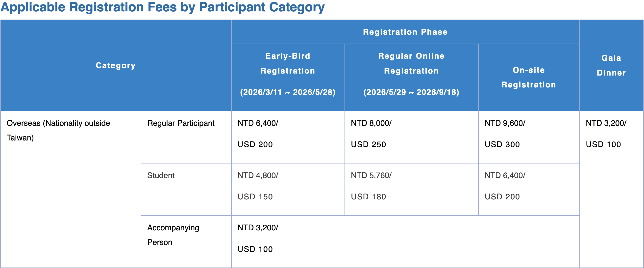The image size is (644, 268).
Task: Click the date range 2026/5/29 ~ 2026/9/18
Action: pos(411,92)
